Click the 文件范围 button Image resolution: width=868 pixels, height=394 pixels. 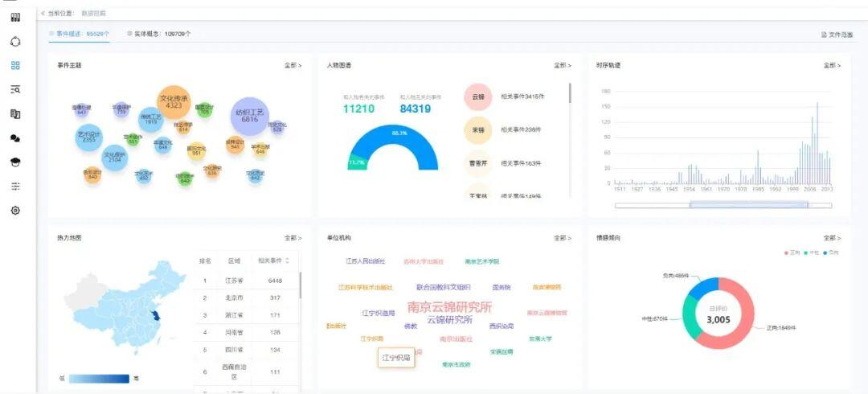[837, 35]
